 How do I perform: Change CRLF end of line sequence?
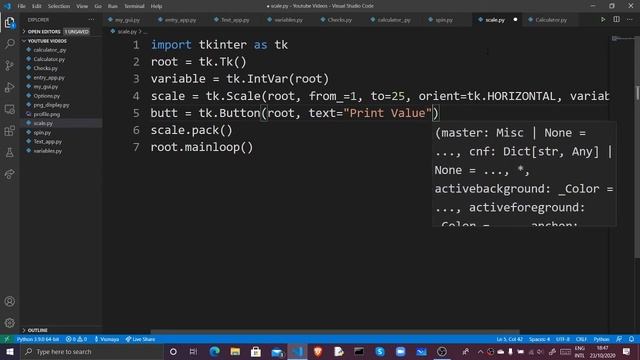coord(581,339)
